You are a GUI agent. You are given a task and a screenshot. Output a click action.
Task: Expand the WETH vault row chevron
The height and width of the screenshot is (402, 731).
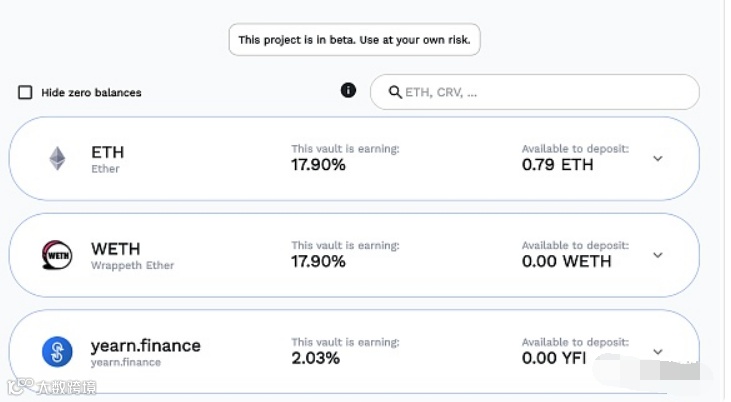(x=657, y=255)
